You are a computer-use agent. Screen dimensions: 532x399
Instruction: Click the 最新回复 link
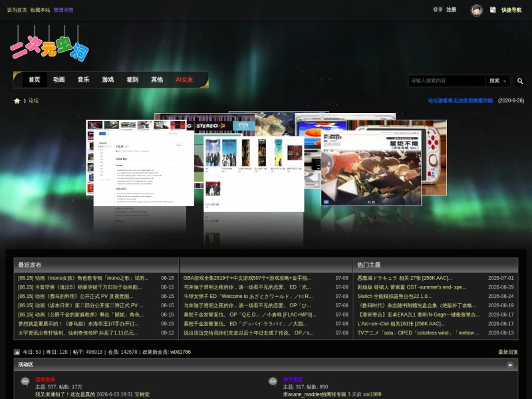coord(508,352)
